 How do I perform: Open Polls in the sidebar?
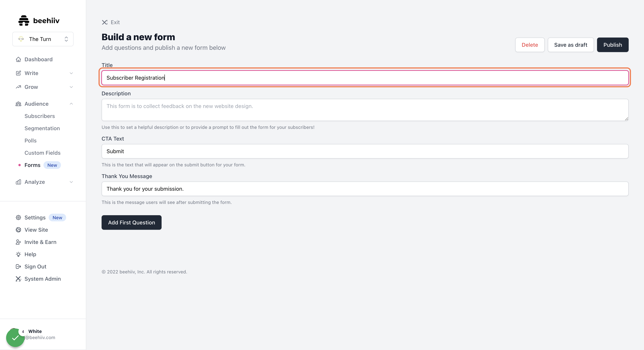point(30,141)
